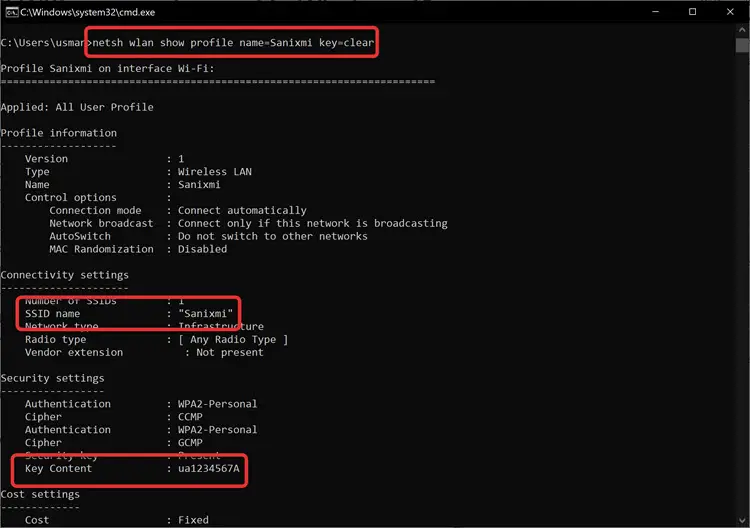Click 'Connect automatically' value

coord(242,210)
